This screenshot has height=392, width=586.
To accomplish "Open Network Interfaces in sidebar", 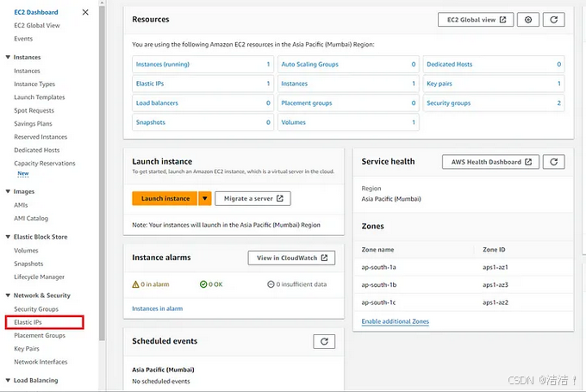I will point(41,362).
